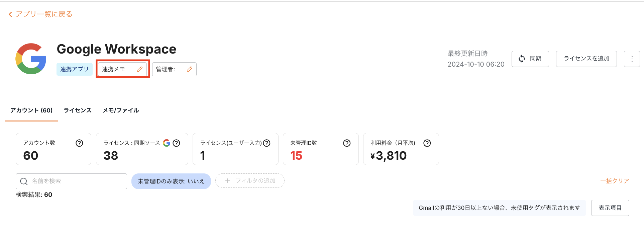Click the 一括クリア link

615,181
